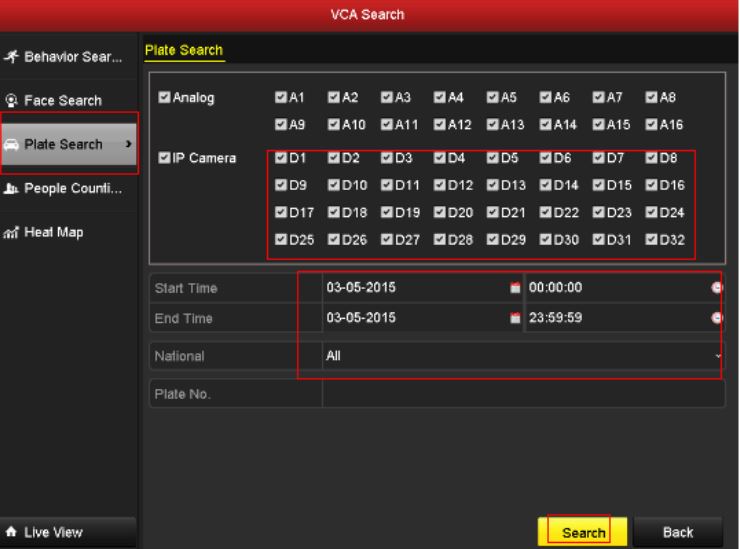Viewport: 740px width, 549px height.
Task: Return to Live View
Action: (68, 532)
